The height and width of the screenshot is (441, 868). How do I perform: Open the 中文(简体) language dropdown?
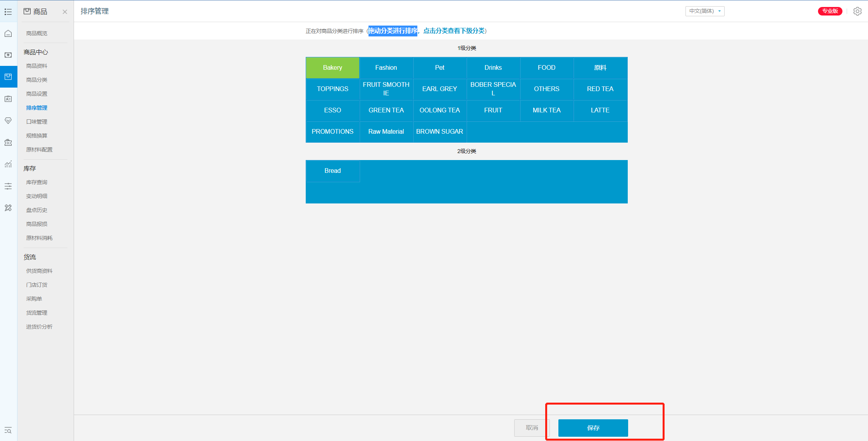coord(704,11)
